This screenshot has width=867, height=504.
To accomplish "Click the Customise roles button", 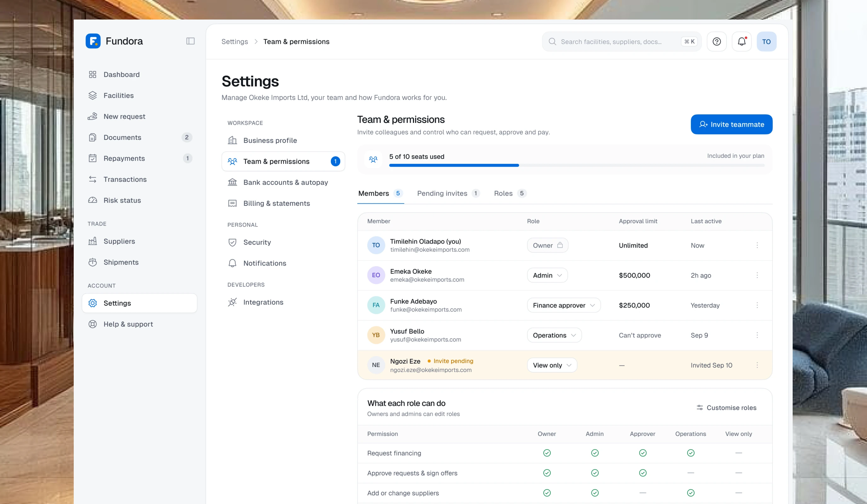I will tap(726, 408).
